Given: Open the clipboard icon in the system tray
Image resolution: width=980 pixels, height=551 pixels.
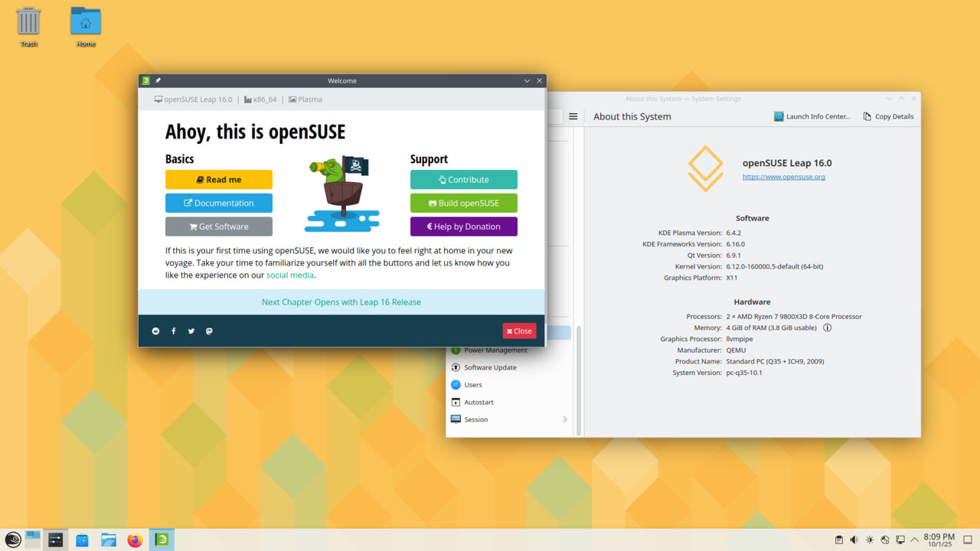Looking at the screenshot, I should point(839,540).
